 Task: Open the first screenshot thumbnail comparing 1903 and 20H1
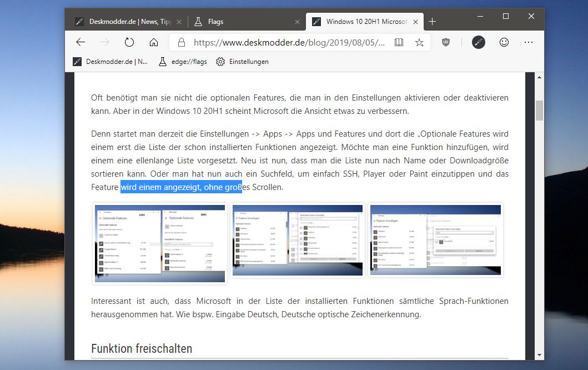[160, 243]
